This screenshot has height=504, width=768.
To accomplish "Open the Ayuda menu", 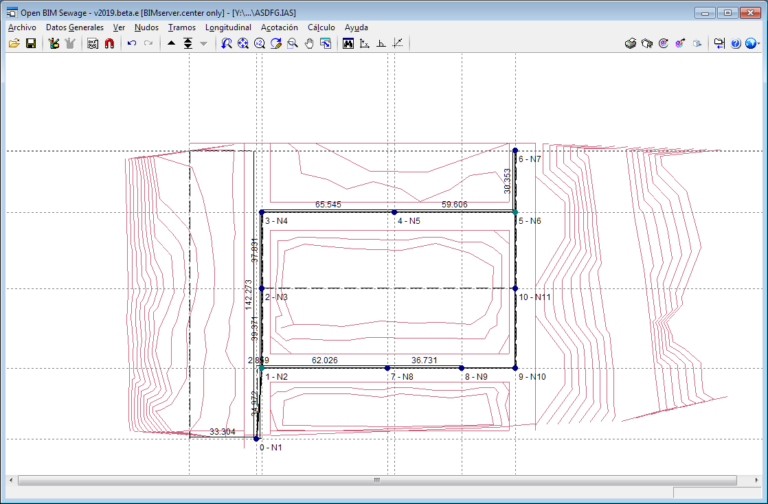I will [x=355, y=28].
